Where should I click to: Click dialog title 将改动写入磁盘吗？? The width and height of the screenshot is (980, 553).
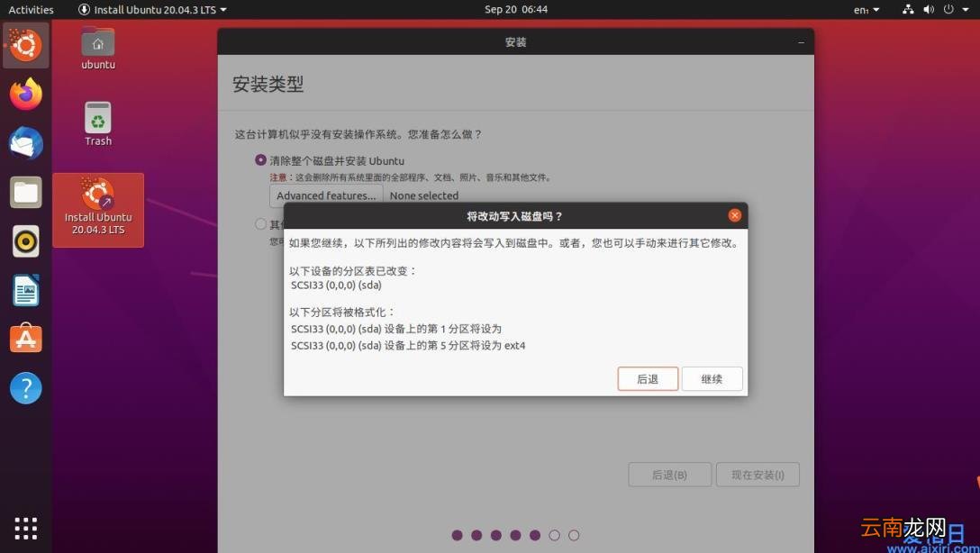515,216
